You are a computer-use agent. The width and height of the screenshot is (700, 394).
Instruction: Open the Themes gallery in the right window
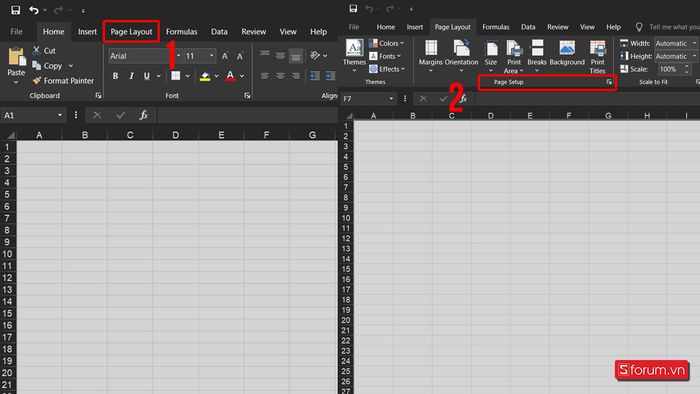(354, 56)
